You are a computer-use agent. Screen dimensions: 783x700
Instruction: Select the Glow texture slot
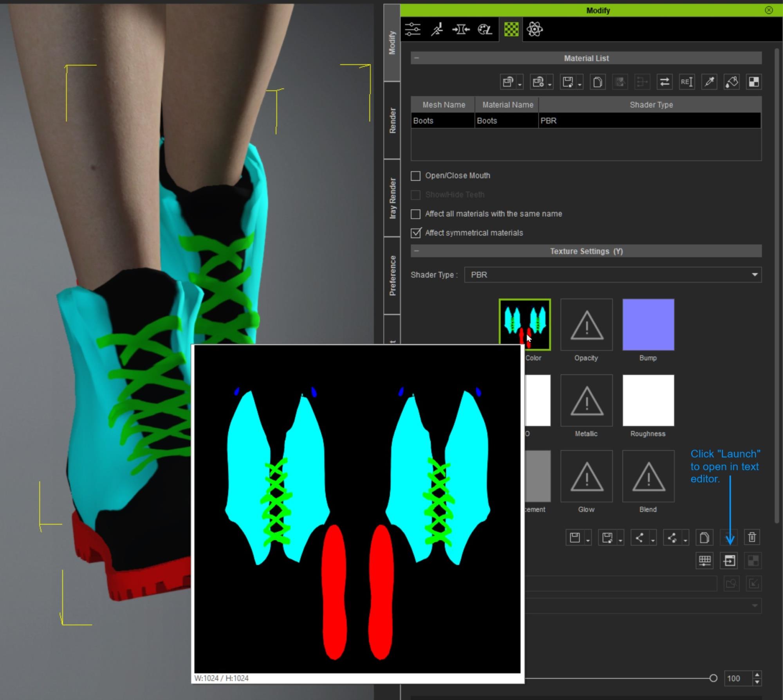click(x=586, y=476)
